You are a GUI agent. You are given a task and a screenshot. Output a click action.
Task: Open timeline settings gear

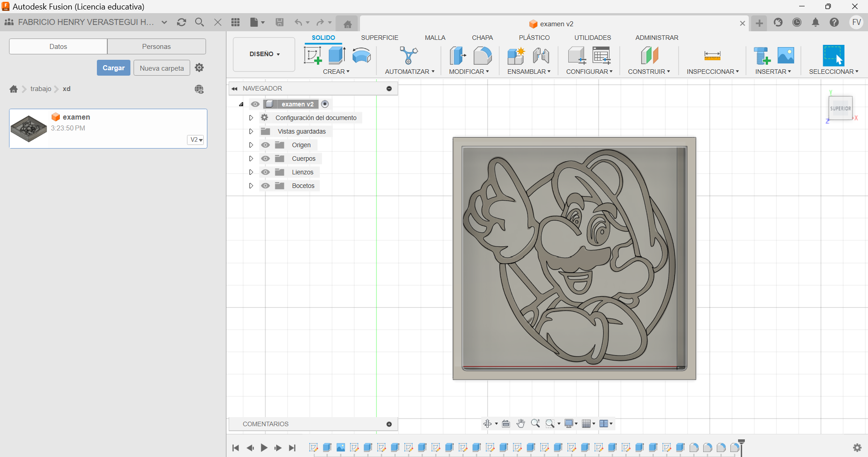pyautogui.click(x=857, y=447)
